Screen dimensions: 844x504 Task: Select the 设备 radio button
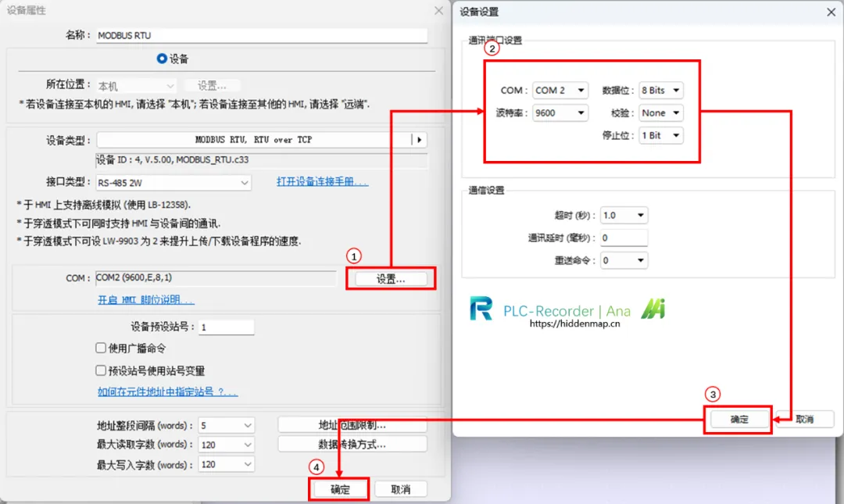click(x=162, y=58)
